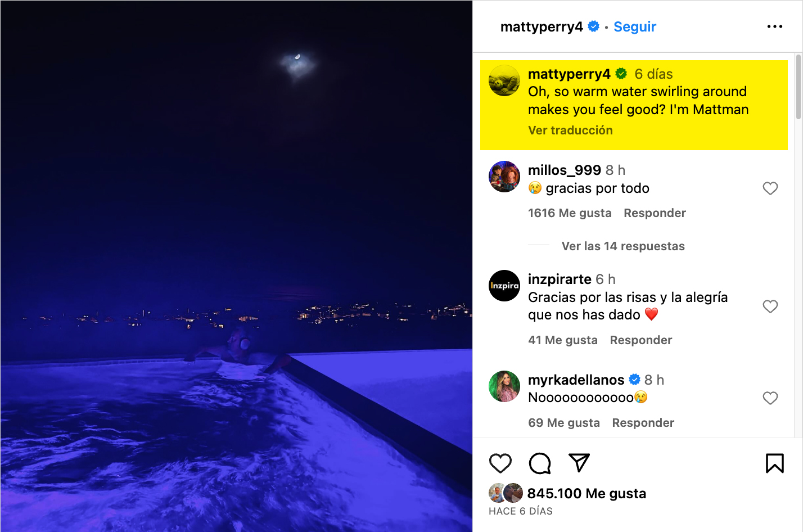This screenshot has width=803, height=532.
Task: Open inzpirarte's profile picture
Action: coord(504,286)
